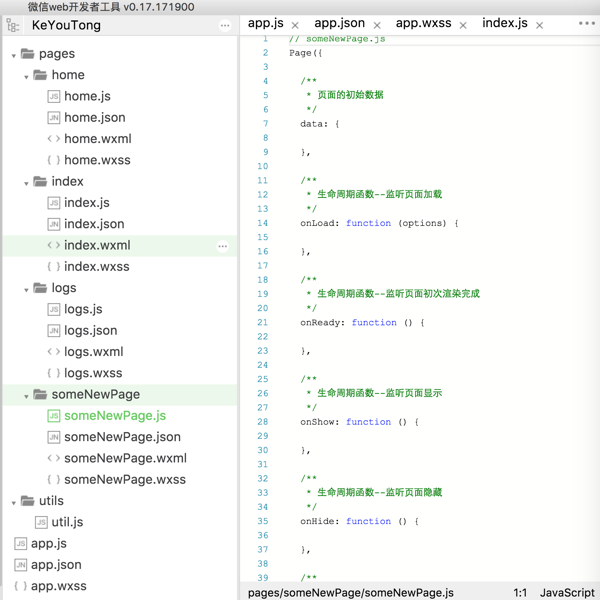Switch to the app.json tab
Image resolution: width=600 pixels, height=600 pixels.
[x=339, y=23]
